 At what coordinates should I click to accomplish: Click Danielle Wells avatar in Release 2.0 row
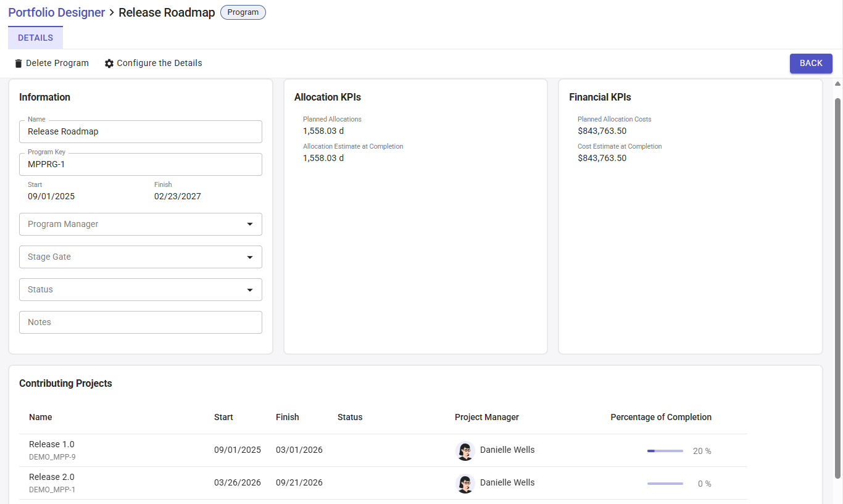[x=465, y=484]
